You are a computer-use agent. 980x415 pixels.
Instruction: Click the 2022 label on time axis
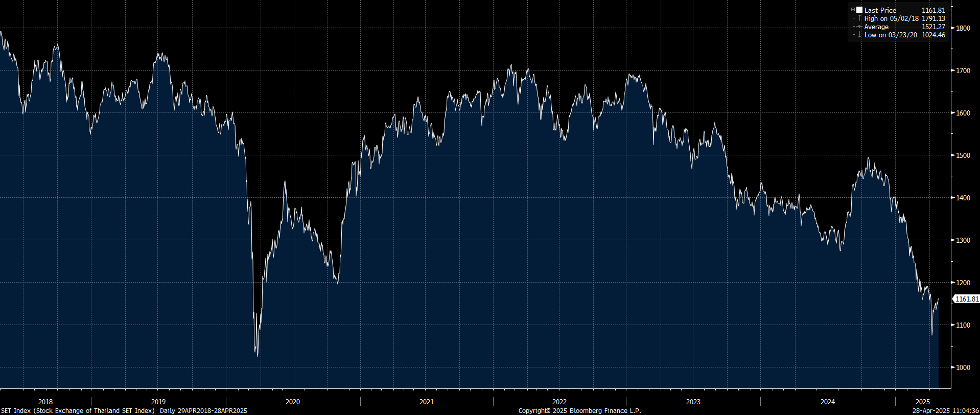click(x=559, y=402)
